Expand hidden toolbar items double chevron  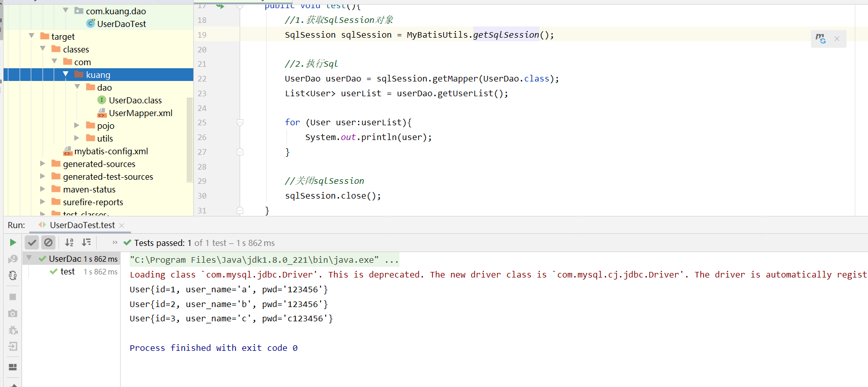(115, 242)
